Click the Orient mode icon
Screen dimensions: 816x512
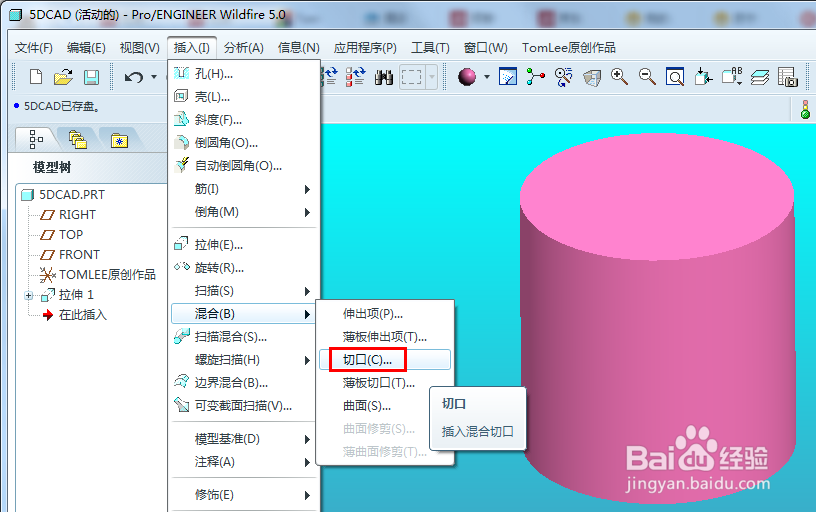pos(564,77)
